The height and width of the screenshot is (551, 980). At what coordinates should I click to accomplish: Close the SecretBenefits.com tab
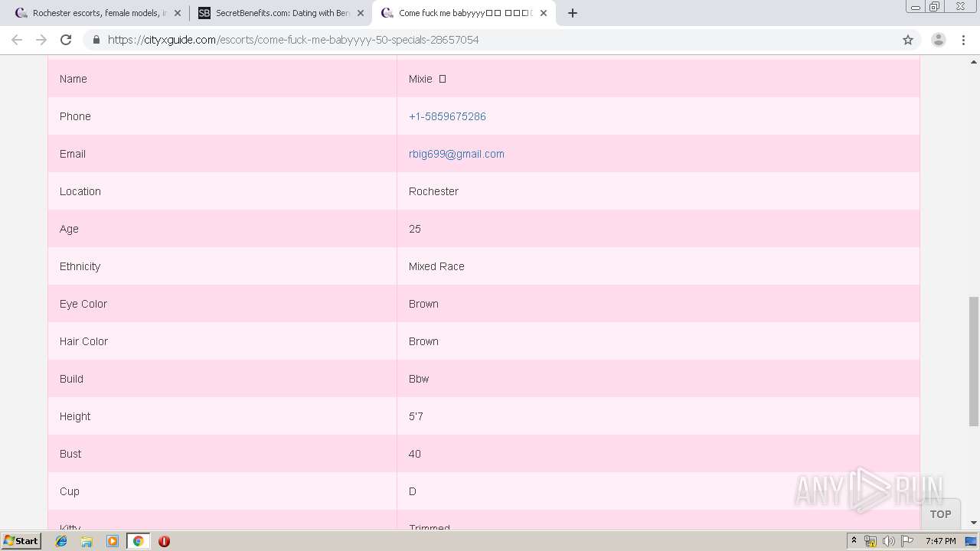[x=361, y=13]
